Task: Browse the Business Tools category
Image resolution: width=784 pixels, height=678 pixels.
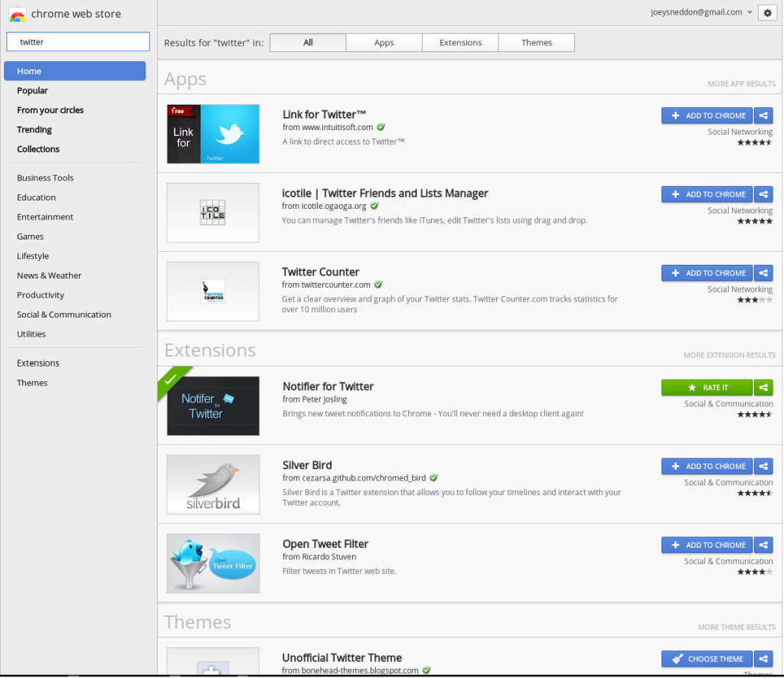Action: tap(45, 178)
